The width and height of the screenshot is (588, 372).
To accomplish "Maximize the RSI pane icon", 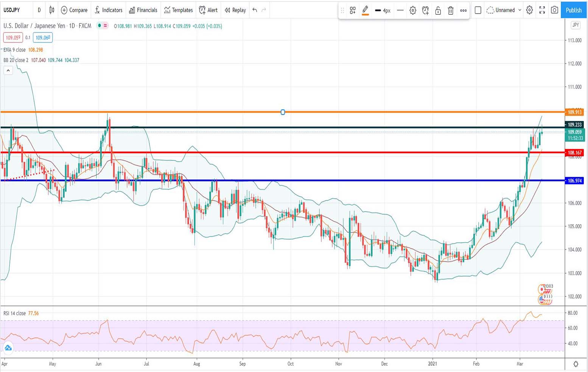I will 8,347.
